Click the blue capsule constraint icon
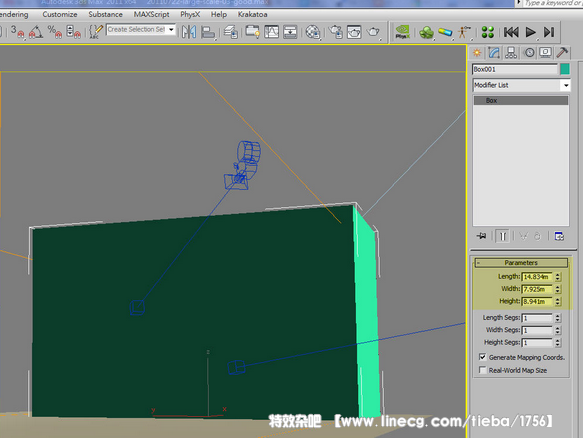The height and width of the screenshot is (438, 583). coord(445,32)
